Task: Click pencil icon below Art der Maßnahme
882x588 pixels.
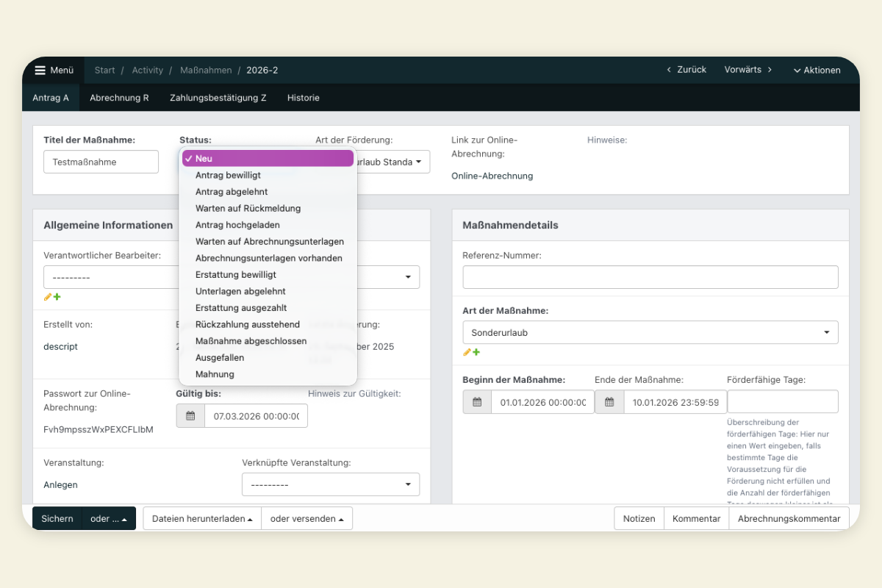Action: click(467, 352)
